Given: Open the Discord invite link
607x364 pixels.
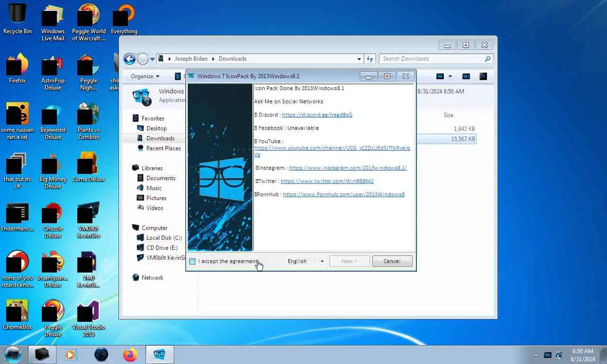Looking at the screenshot, I should (x=317, y=115).
